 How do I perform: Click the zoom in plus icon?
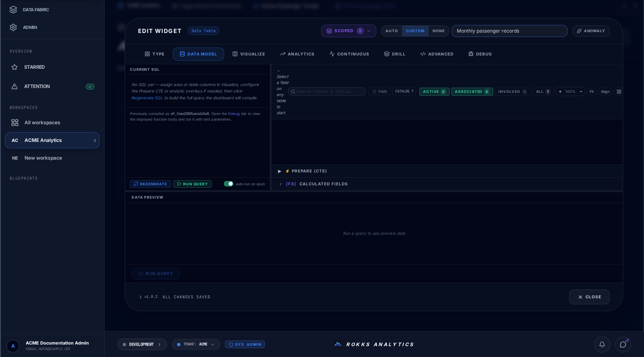[x=560, y=92]
